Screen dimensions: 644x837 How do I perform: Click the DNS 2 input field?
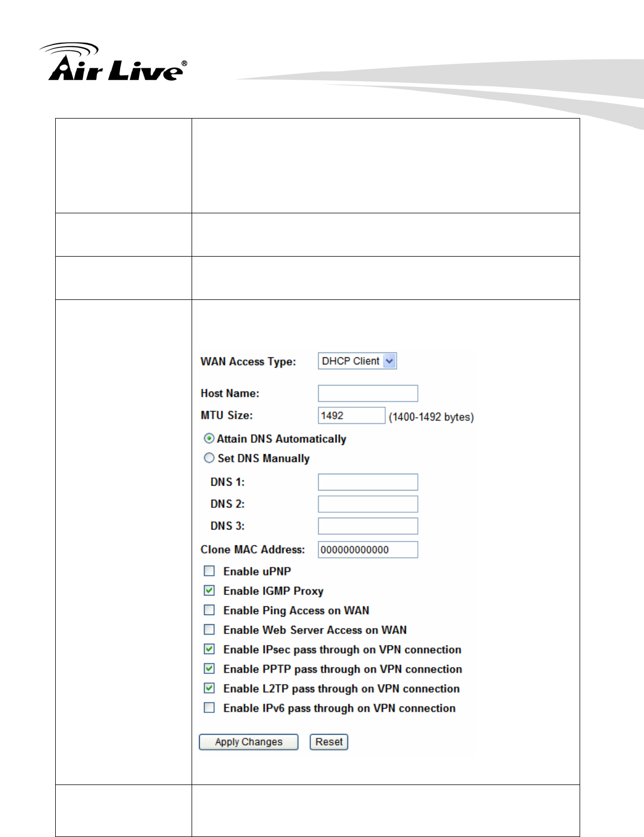tap(368, 504)
